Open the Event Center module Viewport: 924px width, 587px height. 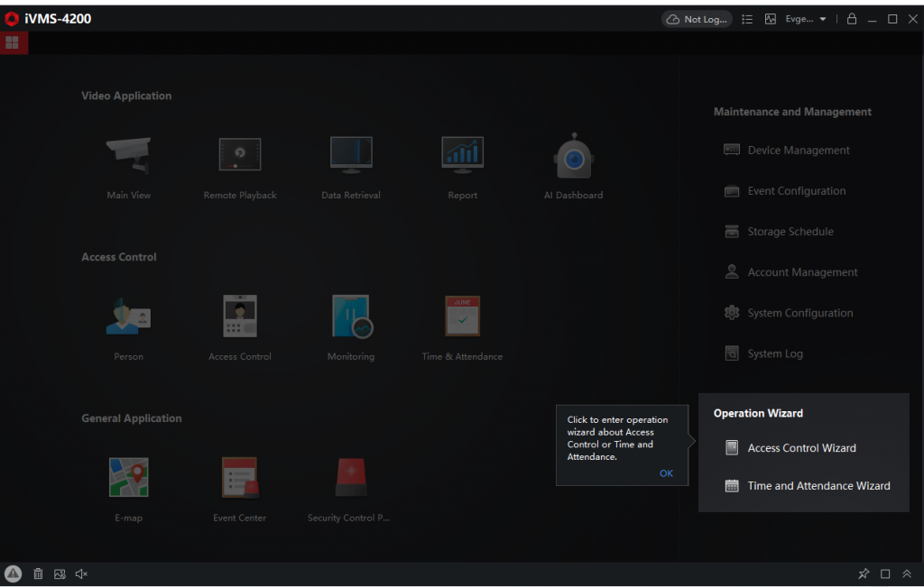(x=240, y=479)
